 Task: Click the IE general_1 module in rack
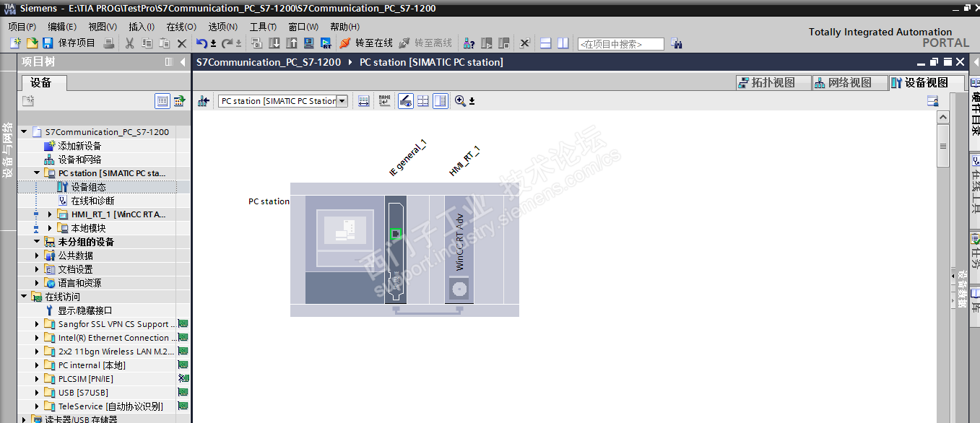[x=396, y=249]
